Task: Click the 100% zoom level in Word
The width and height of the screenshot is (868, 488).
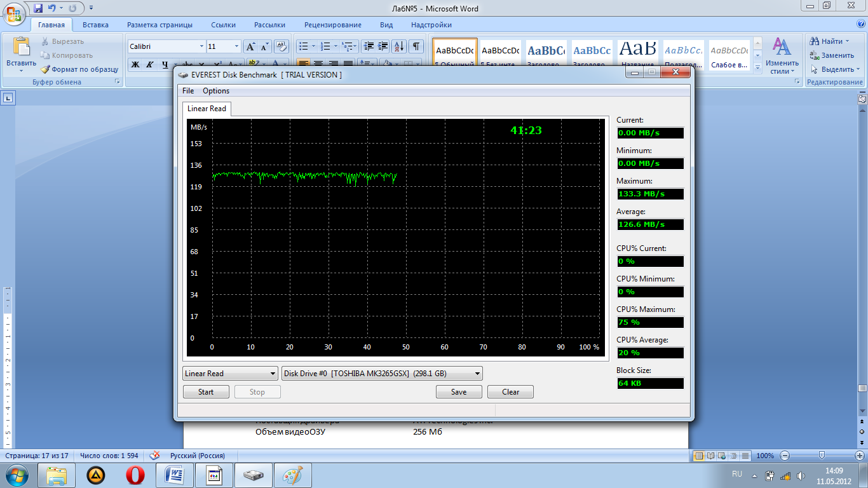Action: [765, 456]
